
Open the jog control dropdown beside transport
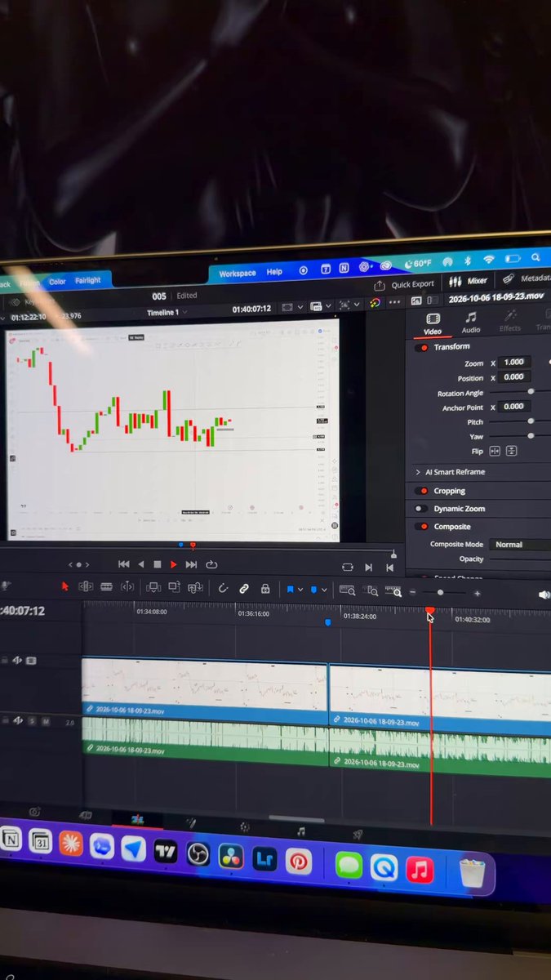coord(79,564)
